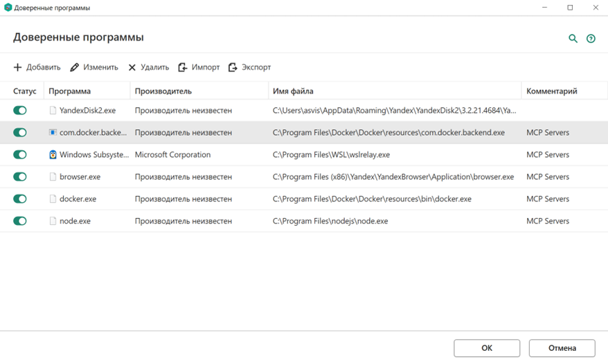Cancel with the Отмена button
608x364 pixels.
[562, 348]
